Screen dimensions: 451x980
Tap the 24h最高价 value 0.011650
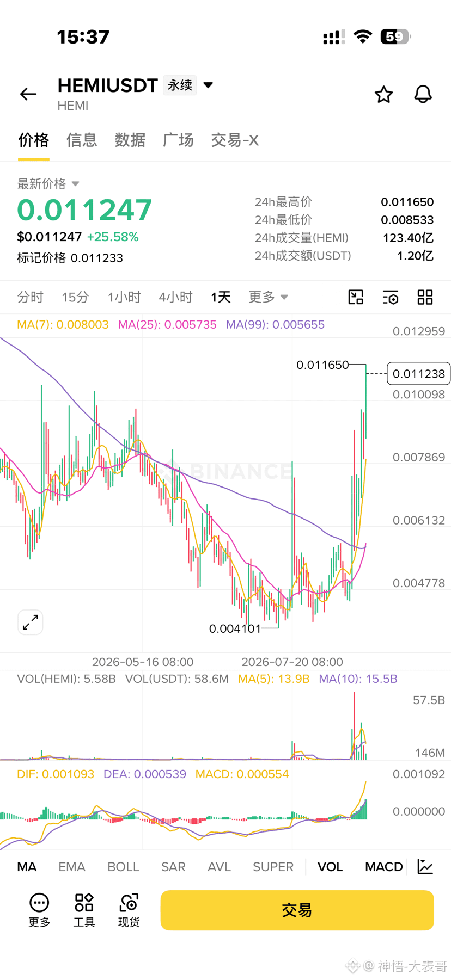(x=407, y=202)
